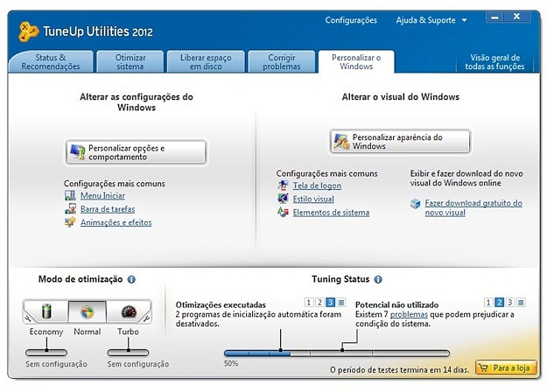Viewport: 547px width, 392px height.
Task: Show list view for Otimizações executadas
Action: pos(341,302)
